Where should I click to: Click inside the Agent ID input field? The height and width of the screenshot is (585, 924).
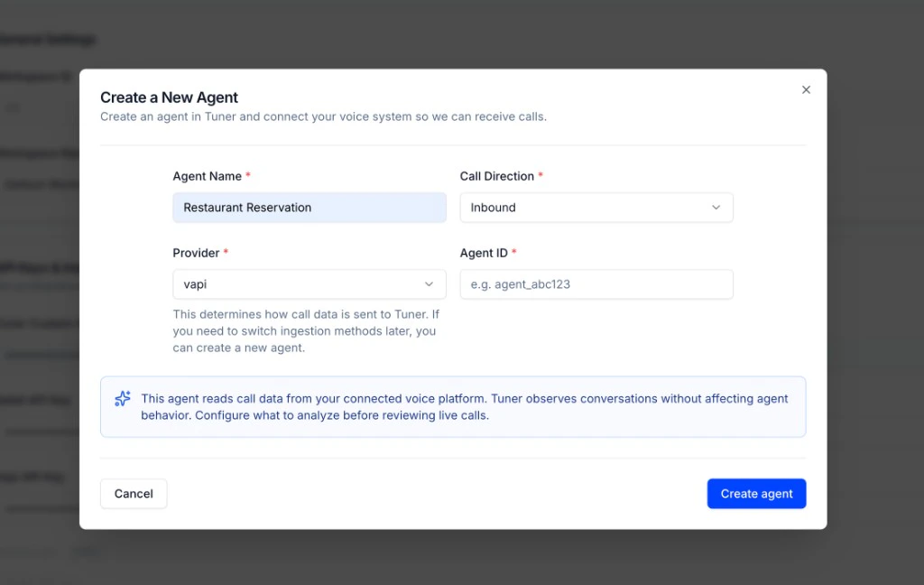click(596, 284)
